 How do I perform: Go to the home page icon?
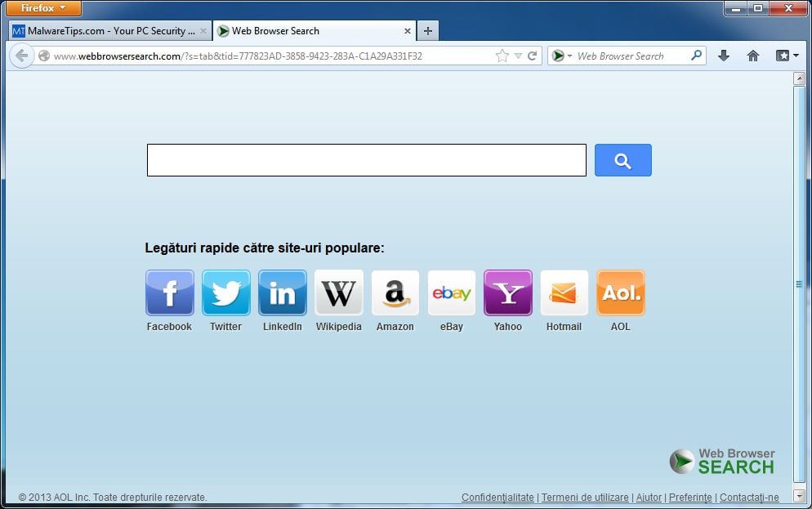click(753, 56)
